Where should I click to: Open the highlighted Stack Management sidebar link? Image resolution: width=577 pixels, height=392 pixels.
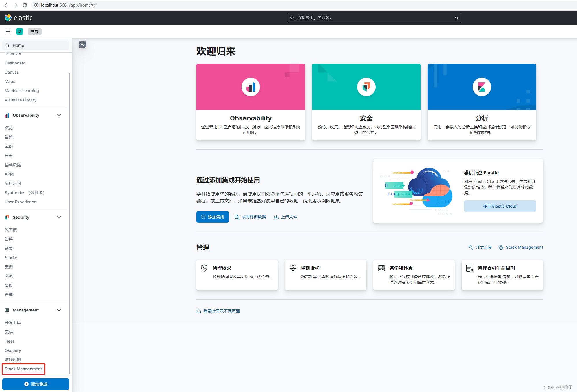23,369
